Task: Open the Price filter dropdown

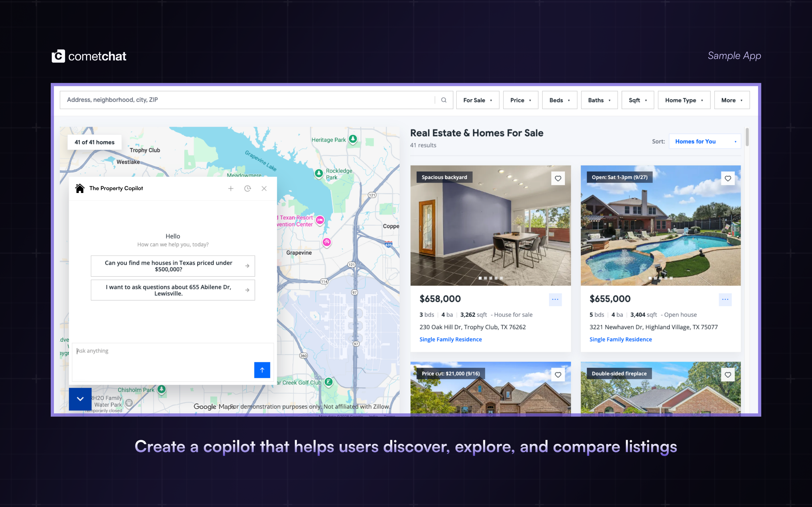Action: click(x=520, y=99)
